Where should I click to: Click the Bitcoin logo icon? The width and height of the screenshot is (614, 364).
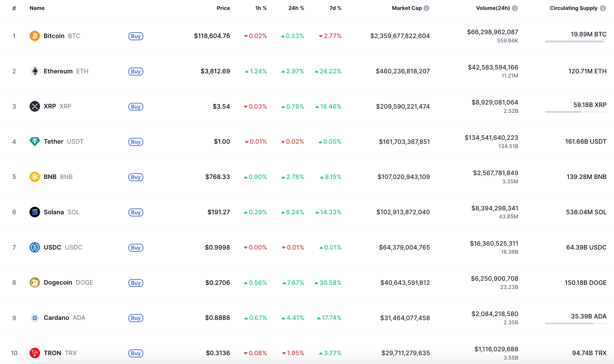(35, 36)
